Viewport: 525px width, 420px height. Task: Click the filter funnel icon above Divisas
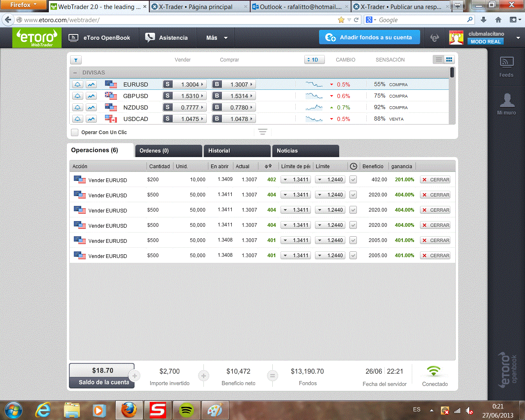(76, 60)
